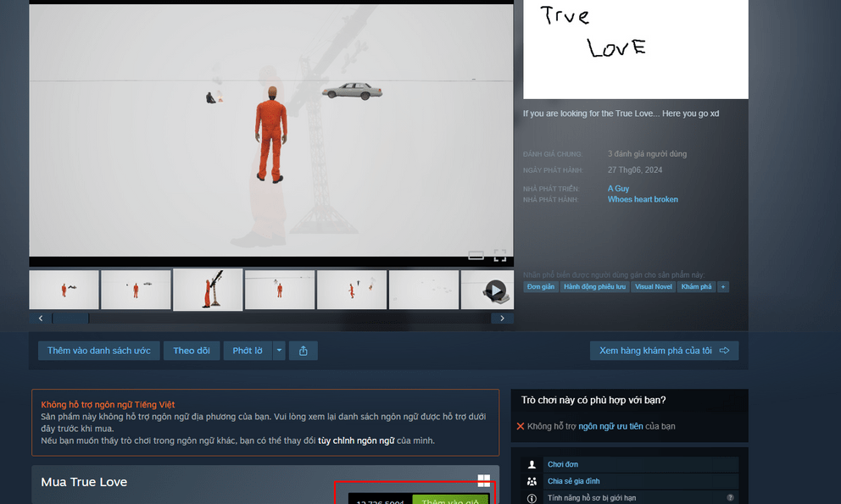Click the Theo dõi button
This screenshot has width=841, height=504.
pos(191,350)
